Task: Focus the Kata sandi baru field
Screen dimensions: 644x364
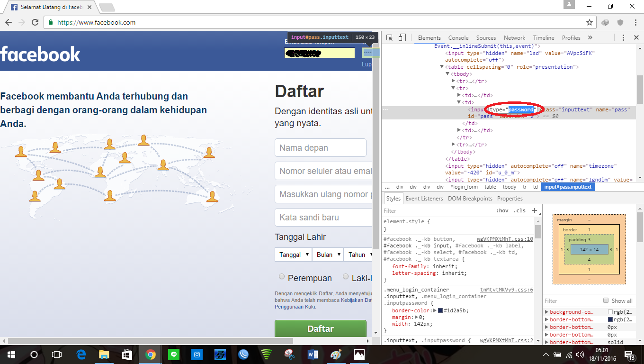Action: pos(323,218)
